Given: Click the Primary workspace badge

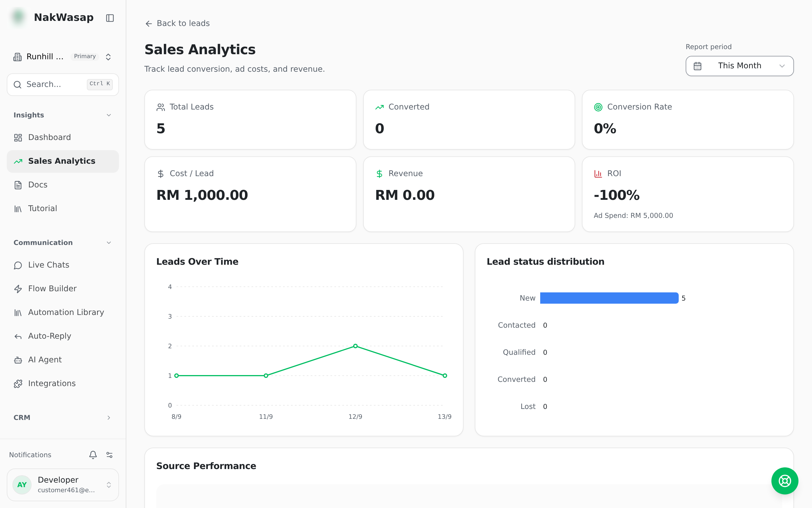Looking at the screenshot, I should tap(85, 56).
